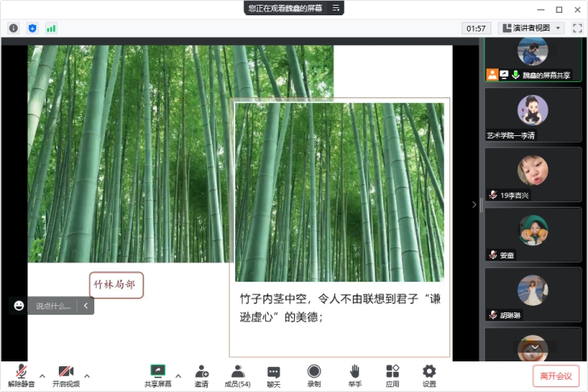
Task: Check the network signal status icon
Action: pos(51,28)
